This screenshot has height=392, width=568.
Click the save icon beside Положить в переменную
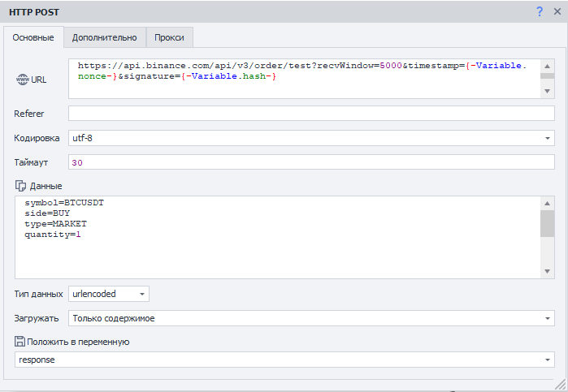20,342
